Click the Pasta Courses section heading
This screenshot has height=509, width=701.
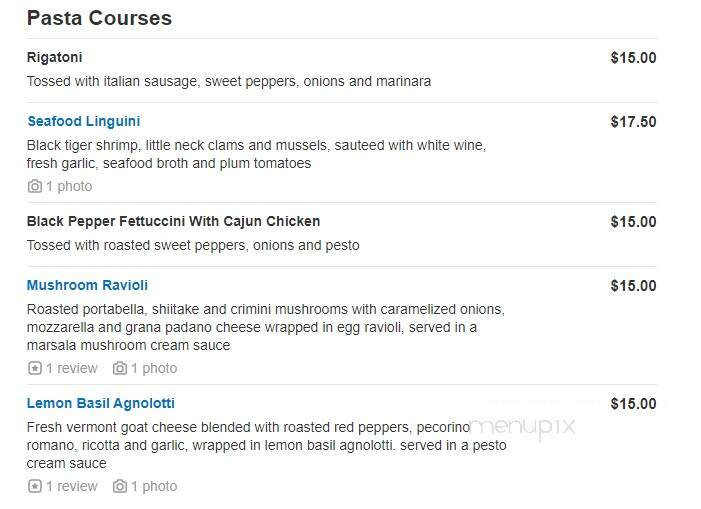click(x=99, y=18)
